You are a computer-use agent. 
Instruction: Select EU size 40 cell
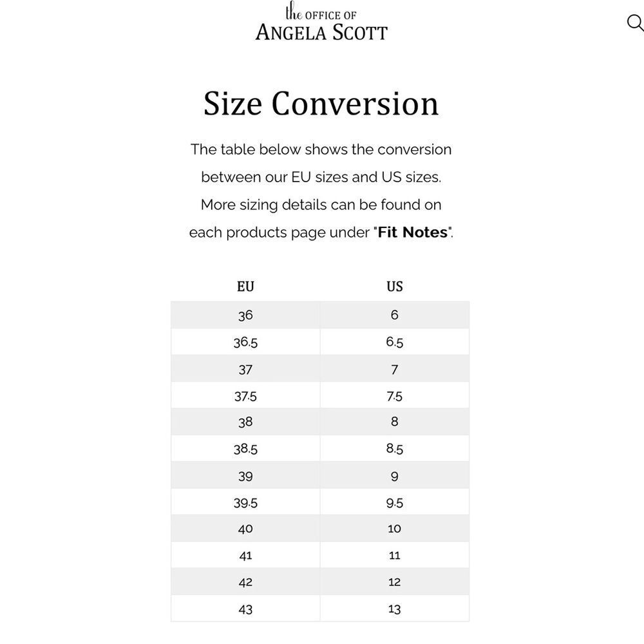click(x=245, y=528)
